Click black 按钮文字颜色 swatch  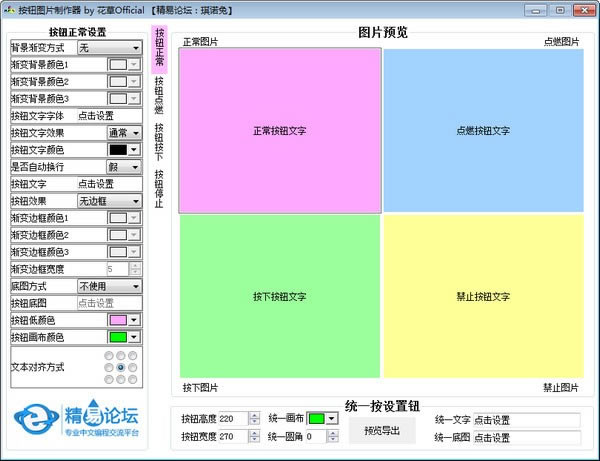[x=118, y=150]
